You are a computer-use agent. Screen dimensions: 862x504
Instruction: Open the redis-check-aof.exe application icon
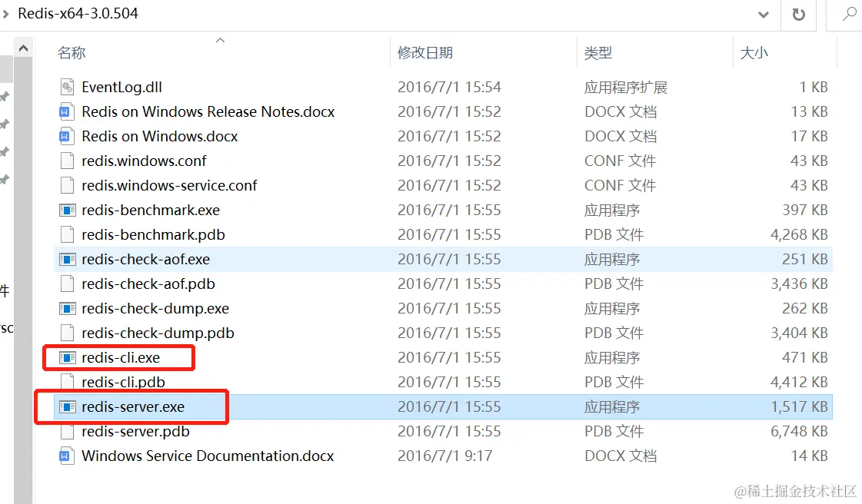pyautogui.click(x=68, y=259)
